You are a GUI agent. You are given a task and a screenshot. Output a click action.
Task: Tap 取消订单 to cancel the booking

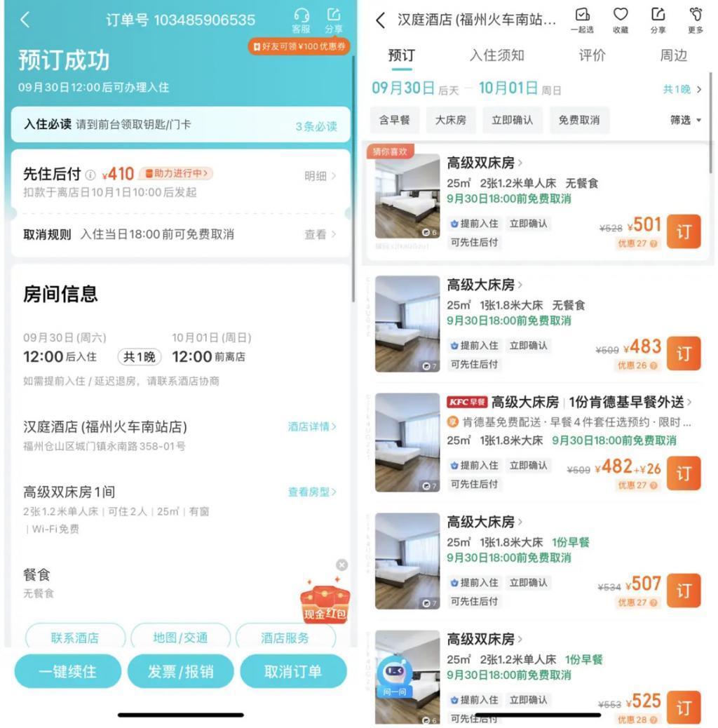coord(294,671)
